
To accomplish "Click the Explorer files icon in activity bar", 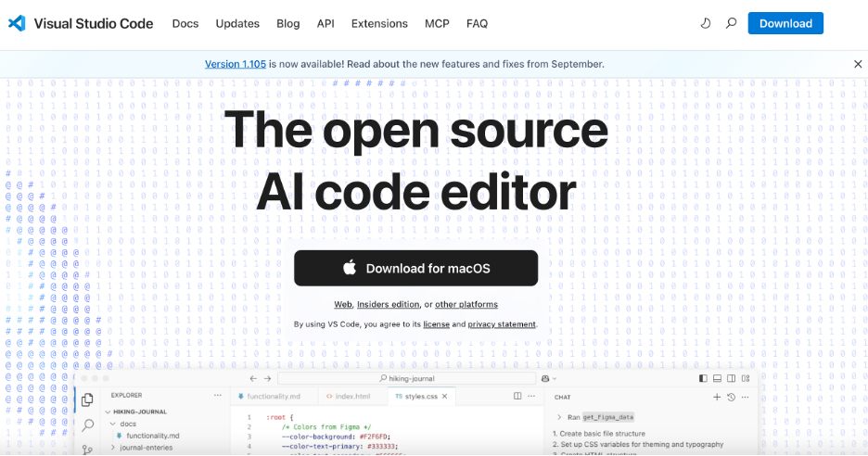I will tap(87, 399).
